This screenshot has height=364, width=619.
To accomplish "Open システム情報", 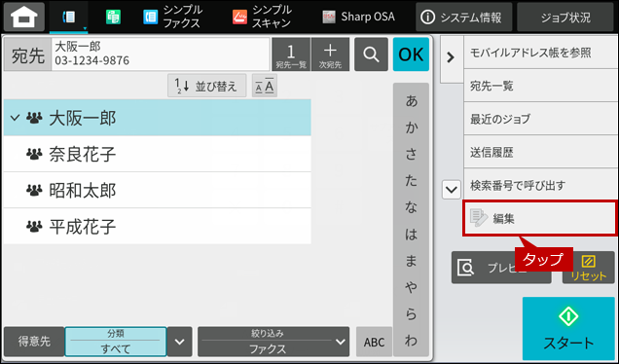I will click(x=464, y=17).
